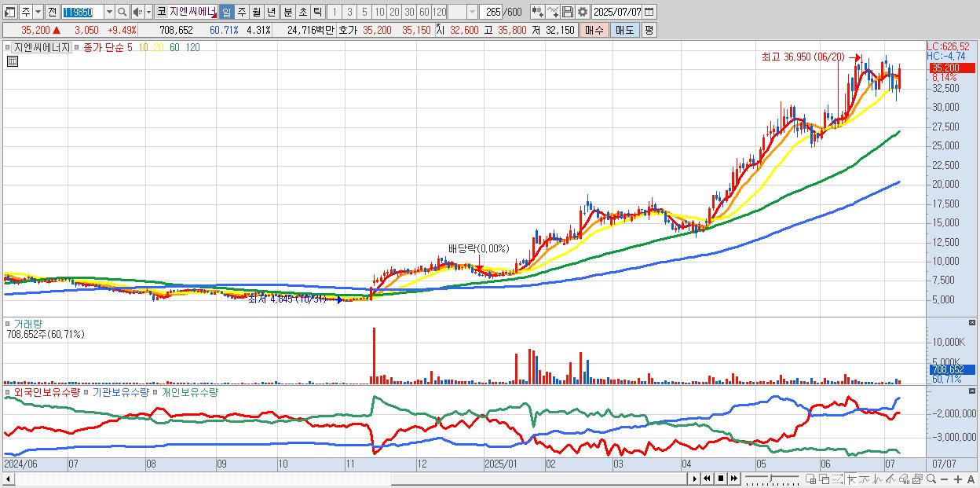
Task: Click the save chart floppy disk icon
Action: click(568, 12)
